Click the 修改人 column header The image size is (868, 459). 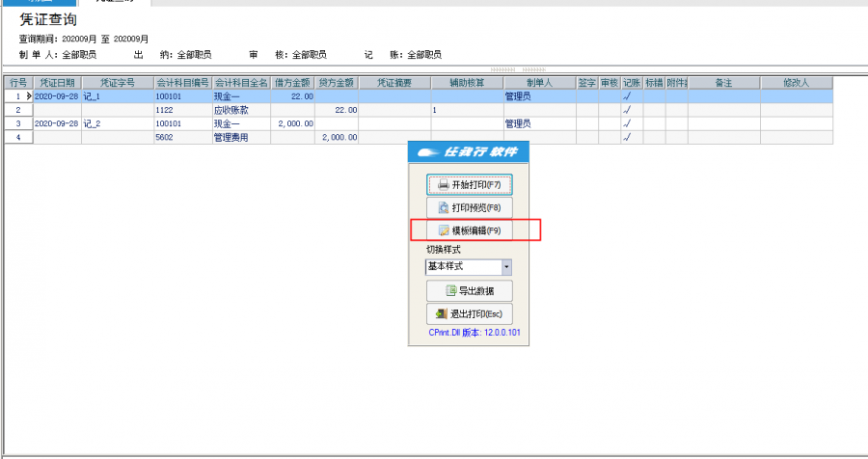tap(797, 83)
